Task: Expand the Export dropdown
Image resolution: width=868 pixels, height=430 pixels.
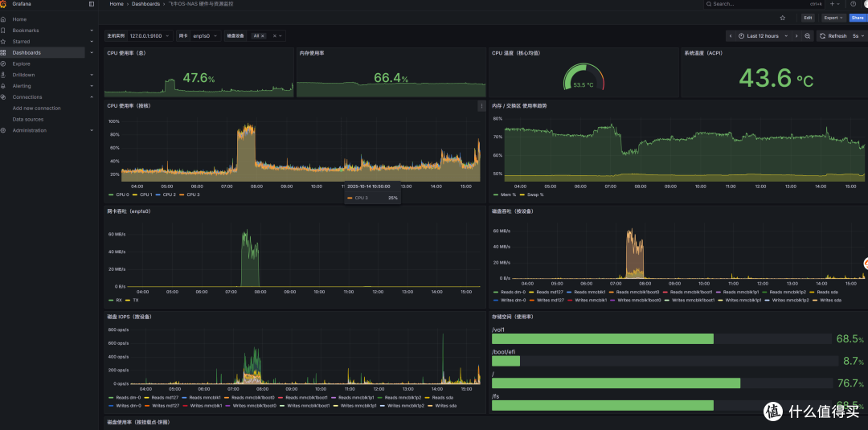Action: click(x=833, y=18)
